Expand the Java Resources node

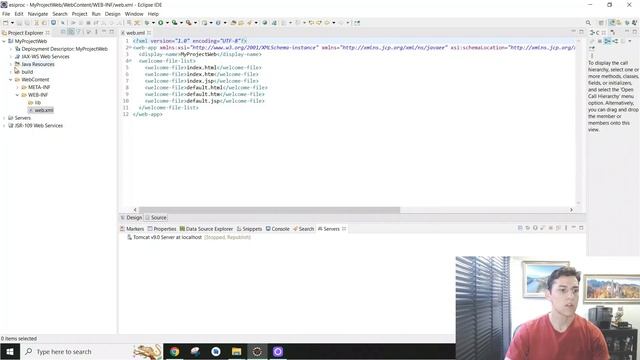11,64
